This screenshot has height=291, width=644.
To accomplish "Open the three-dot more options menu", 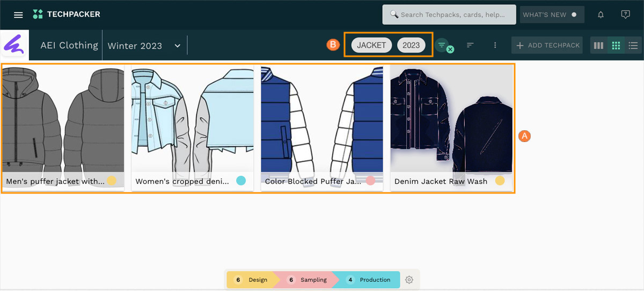I will tap(495, 46).
